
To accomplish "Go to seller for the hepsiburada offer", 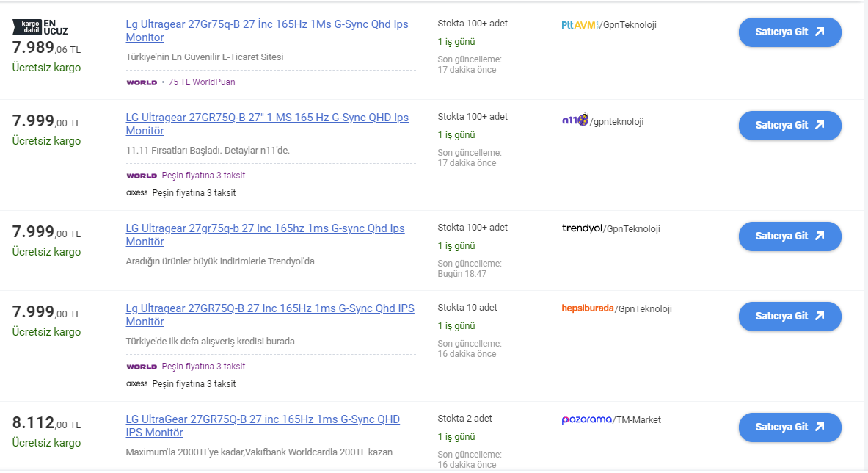I will (789, 317).
